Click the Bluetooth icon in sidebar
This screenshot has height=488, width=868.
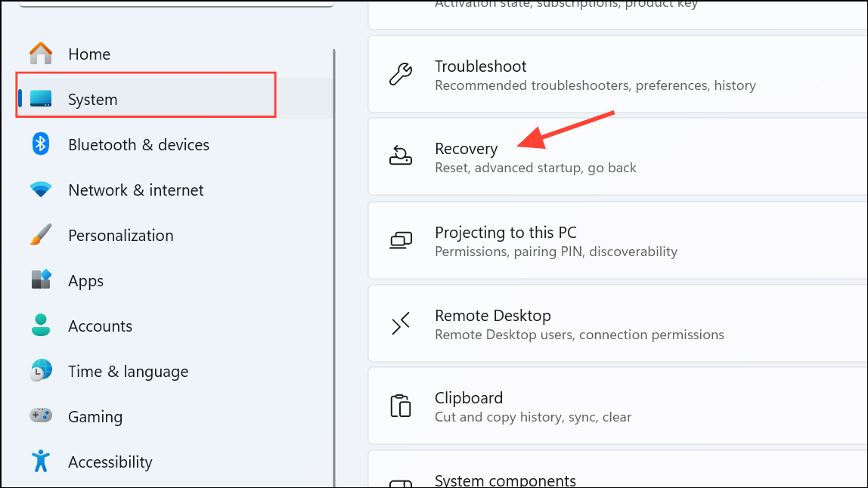pyautogui.click(x=40, y=144)
